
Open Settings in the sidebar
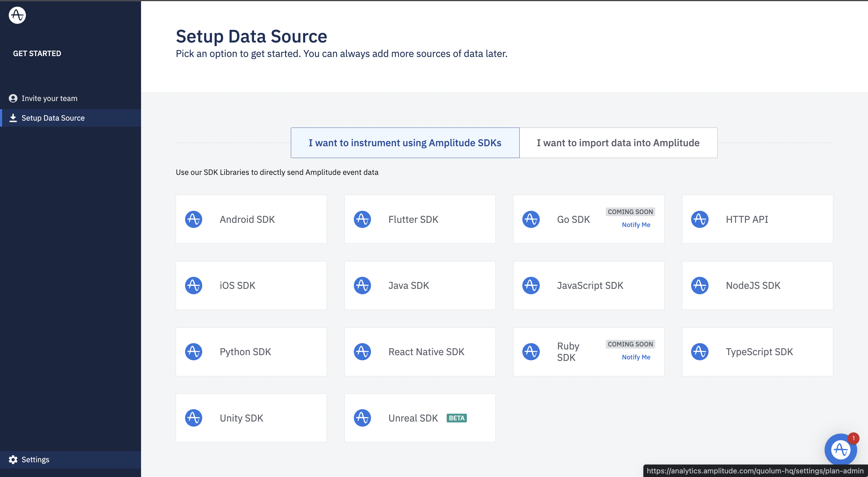35,460
